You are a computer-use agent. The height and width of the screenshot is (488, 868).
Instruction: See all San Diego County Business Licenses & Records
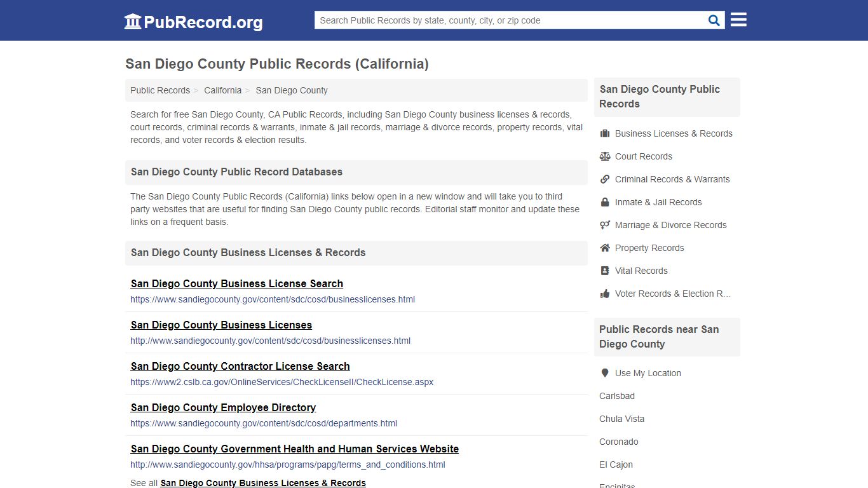[x=263, y=483]
